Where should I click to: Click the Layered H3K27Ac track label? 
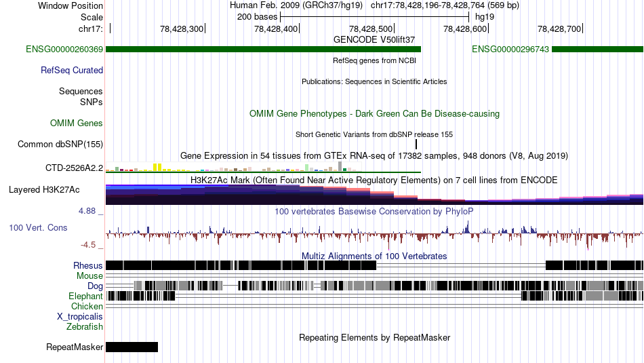(x=44, y=190)
